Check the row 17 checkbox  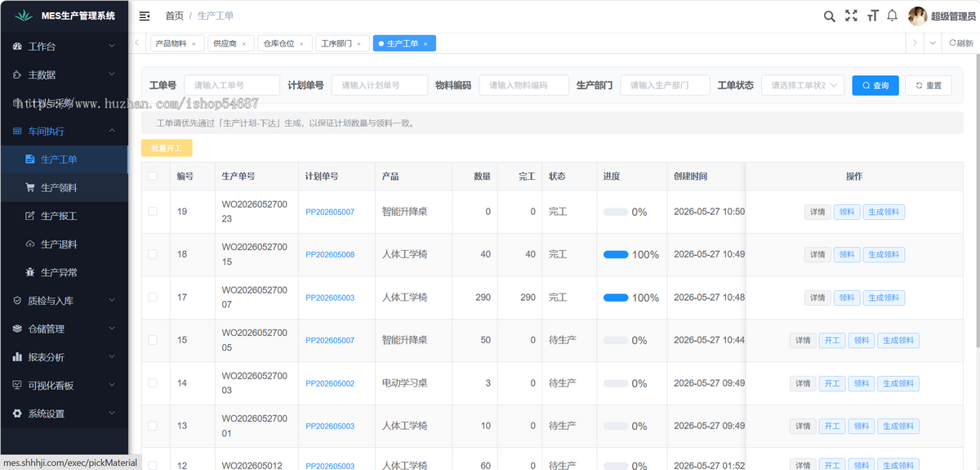click(x=153, y=298)
